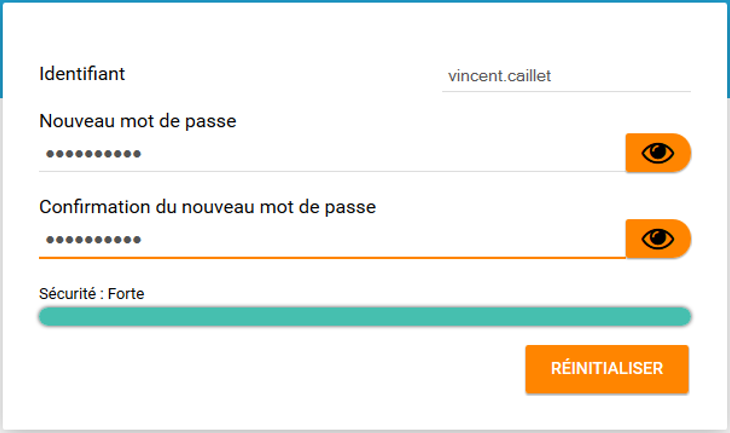Click the Nouveau mot de passe label
Screen dimensions: 730x433
coord(138,121)
